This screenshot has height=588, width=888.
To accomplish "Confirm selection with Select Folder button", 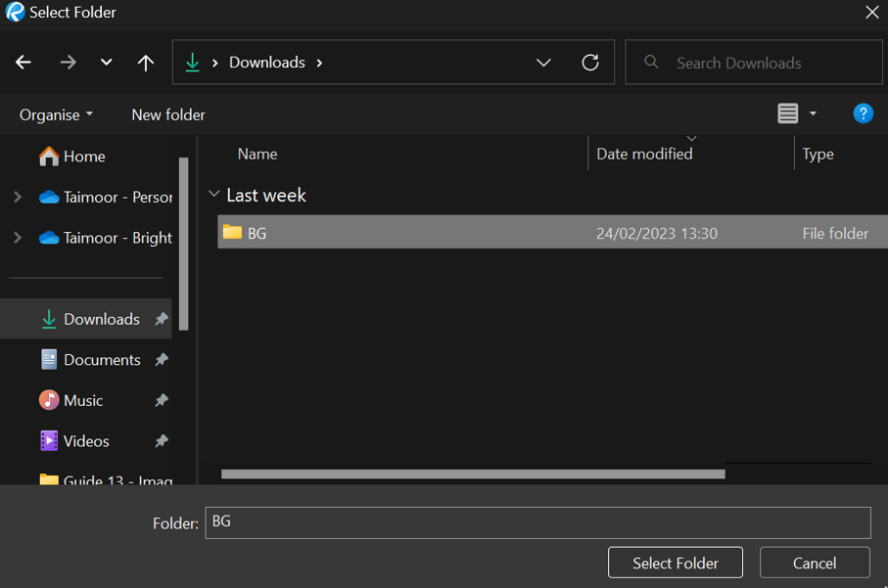I will (676, 563).
